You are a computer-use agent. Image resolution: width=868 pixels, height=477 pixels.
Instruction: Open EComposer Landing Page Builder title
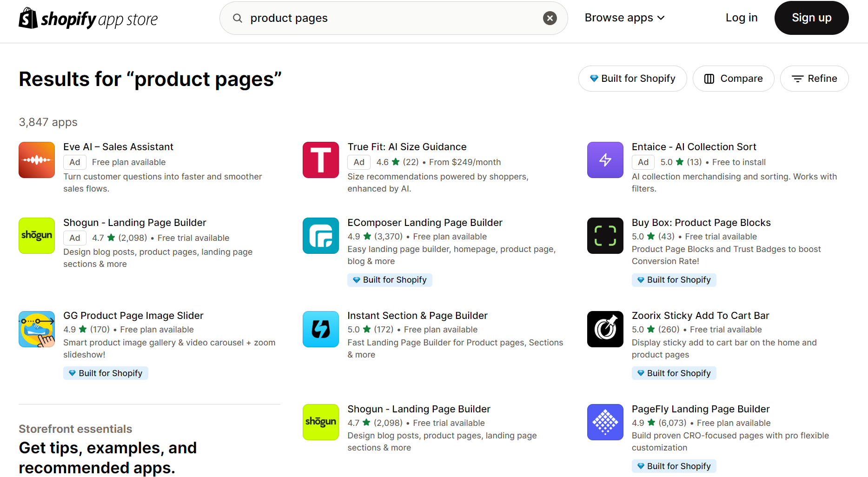click(425, 223)
